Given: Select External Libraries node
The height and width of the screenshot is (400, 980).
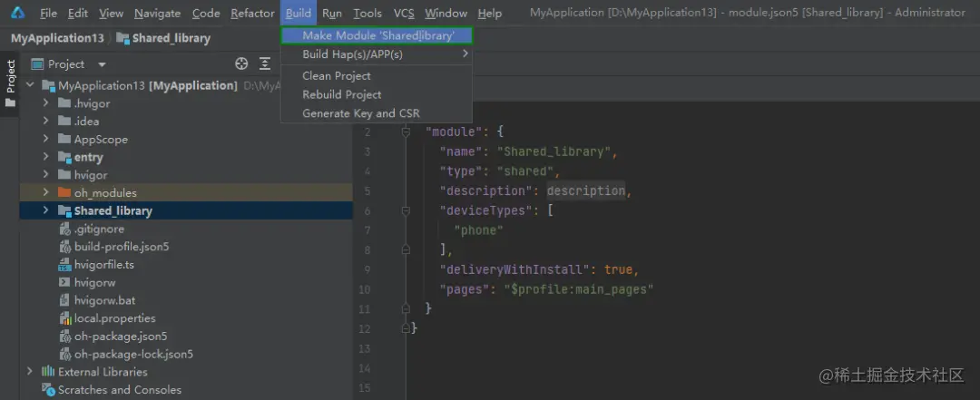Looking at the screenshot, I should (186, 371).
